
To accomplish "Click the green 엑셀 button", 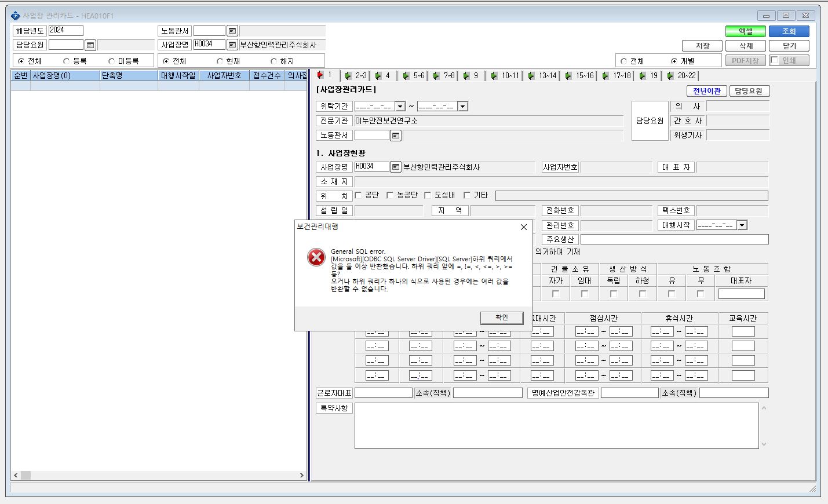I will point(746,31).
